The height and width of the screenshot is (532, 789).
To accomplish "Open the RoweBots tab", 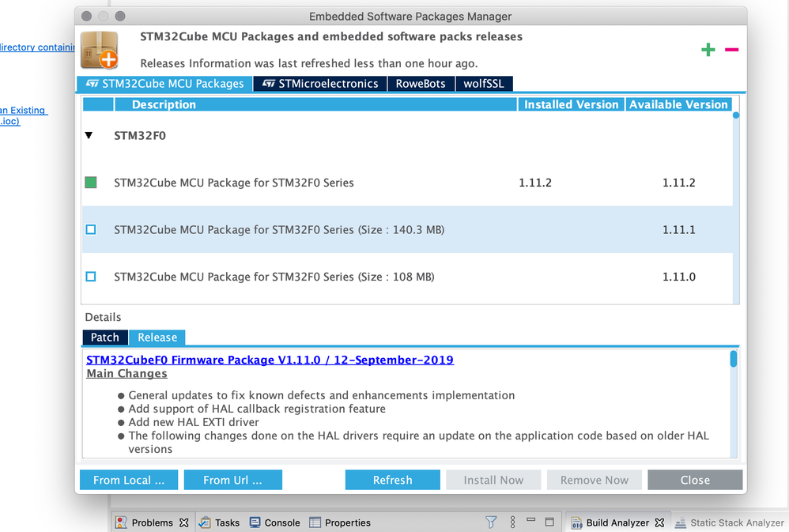I will [421, 84].
